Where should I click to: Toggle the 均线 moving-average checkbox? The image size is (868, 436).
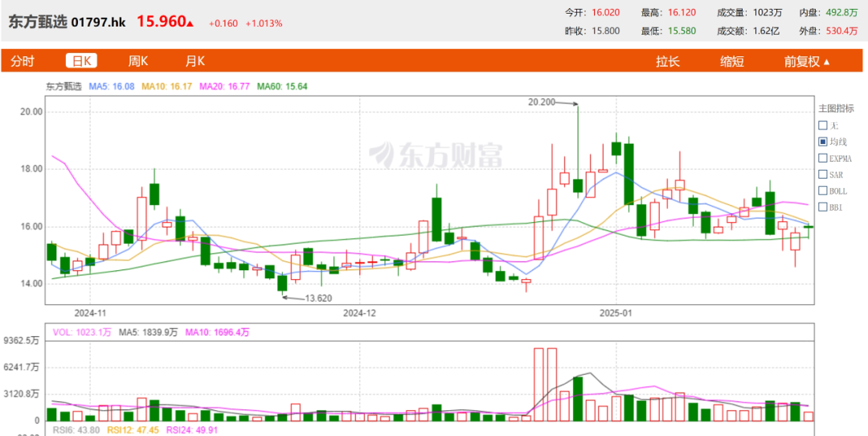click(823, 142)
